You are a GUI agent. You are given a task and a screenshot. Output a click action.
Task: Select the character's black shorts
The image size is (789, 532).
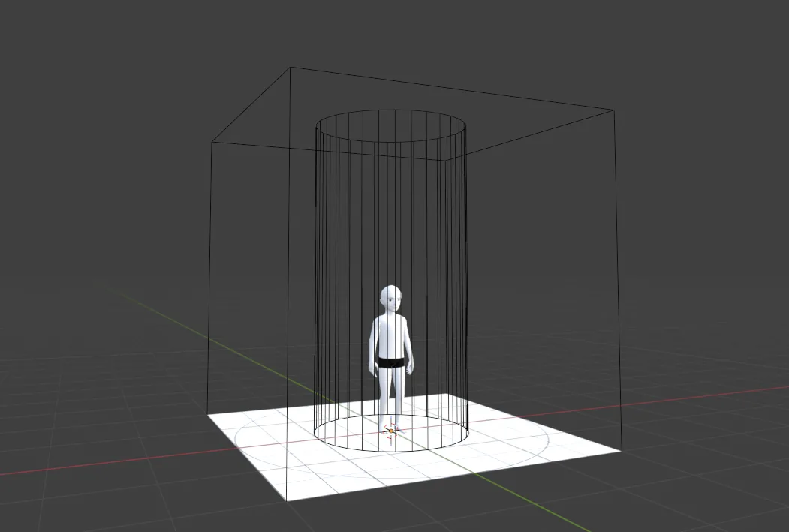pos(391,362)
